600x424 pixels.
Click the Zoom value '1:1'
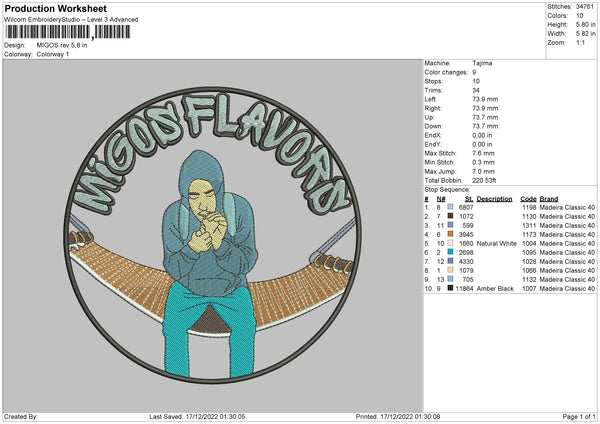(x=580, y=42)
